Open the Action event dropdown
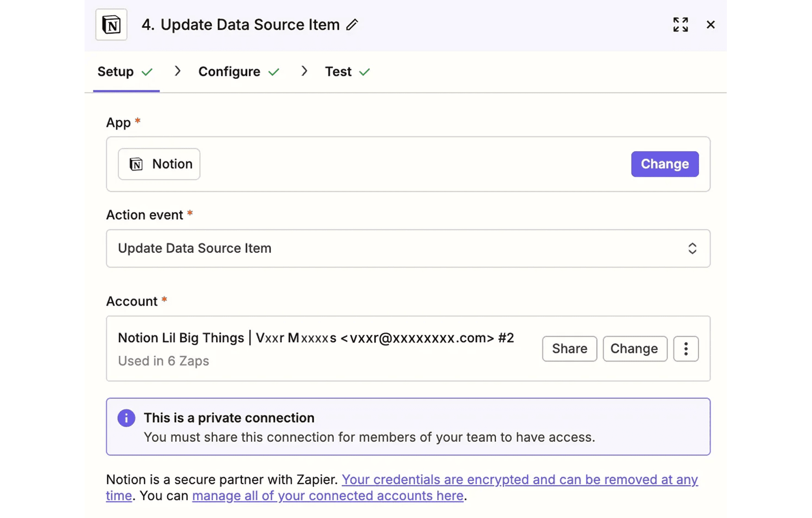 click(408, 249)
